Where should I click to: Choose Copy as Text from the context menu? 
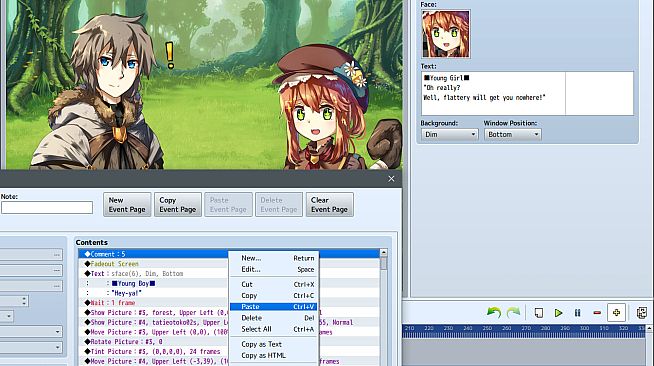click(x=274, y=344)
